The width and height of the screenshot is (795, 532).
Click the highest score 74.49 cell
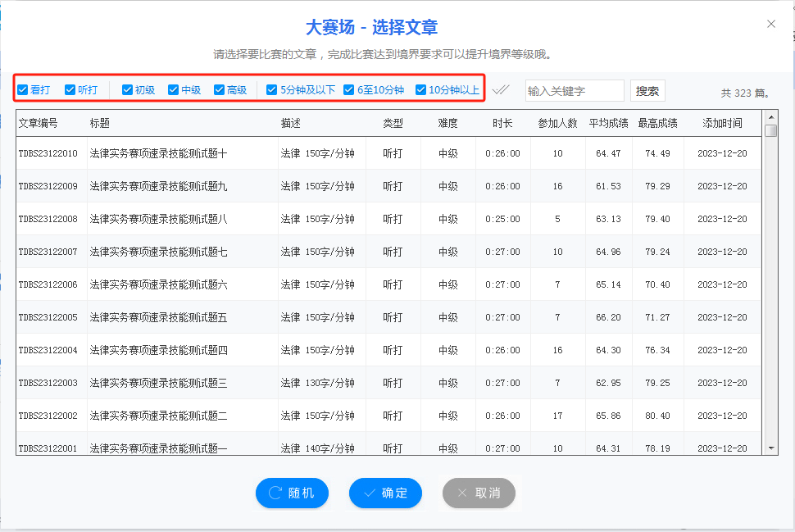coord(657,153)
